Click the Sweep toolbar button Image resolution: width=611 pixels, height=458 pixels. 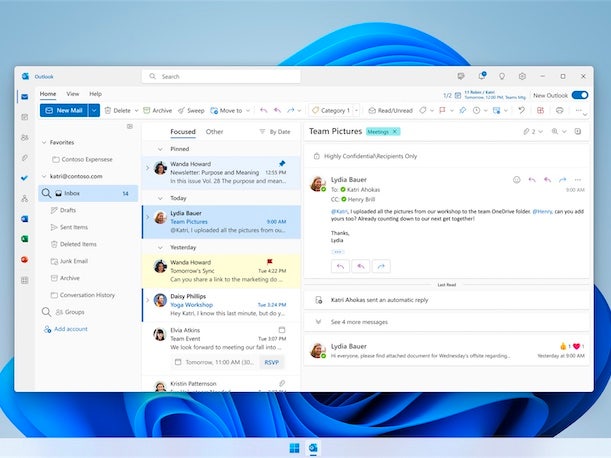point(193,110)
